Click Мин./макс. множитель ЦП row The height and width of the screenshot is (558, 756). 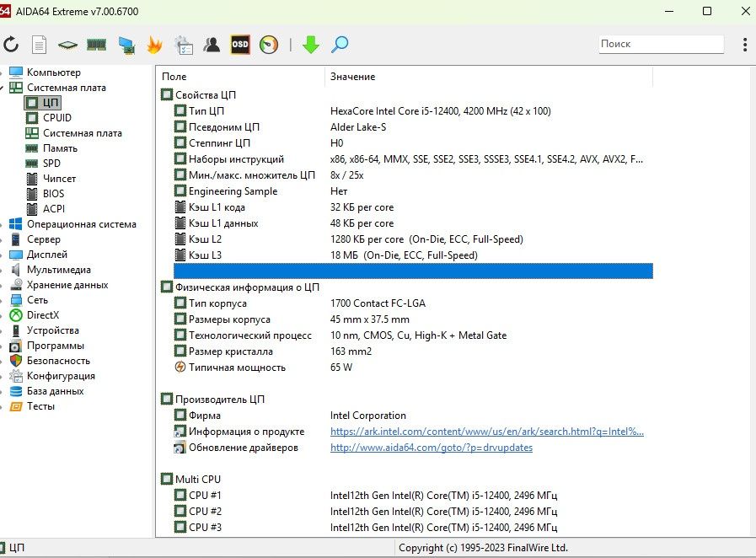(x=413, y=175)
